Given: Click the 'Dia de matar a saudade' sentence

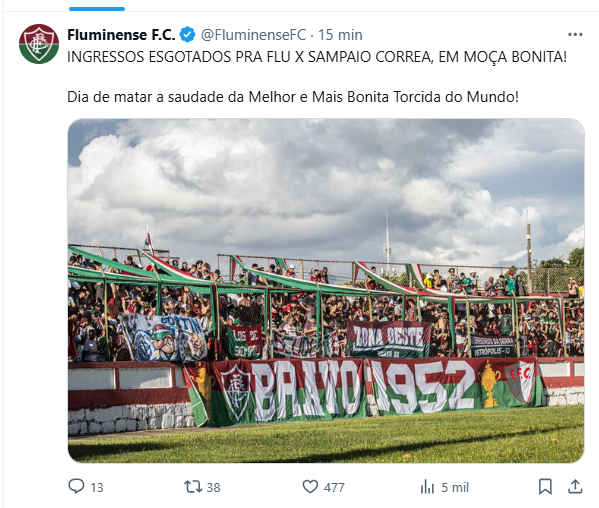Looking at the screenshot, I should click(293, 97).
